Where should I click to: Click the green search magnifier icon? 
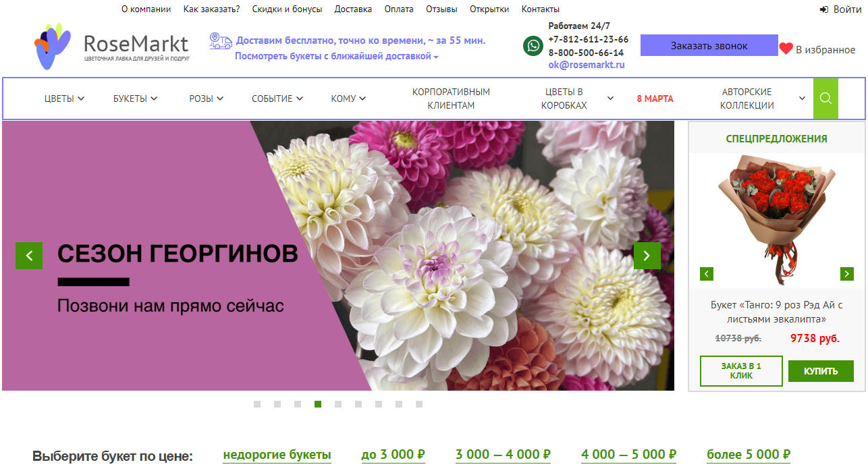(x=825, y=99)
